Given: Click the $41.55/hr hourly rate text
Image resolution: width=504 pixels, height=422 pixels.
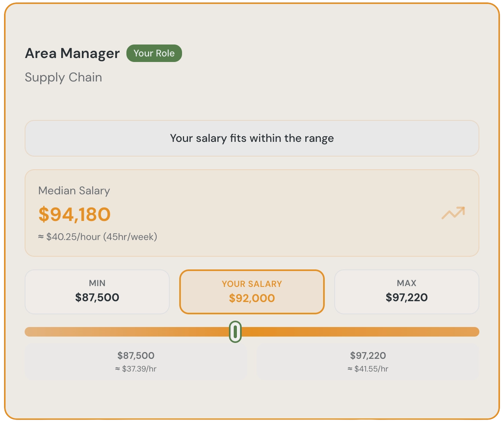Looking at the screenshot, I should click(x=368, y=369).
